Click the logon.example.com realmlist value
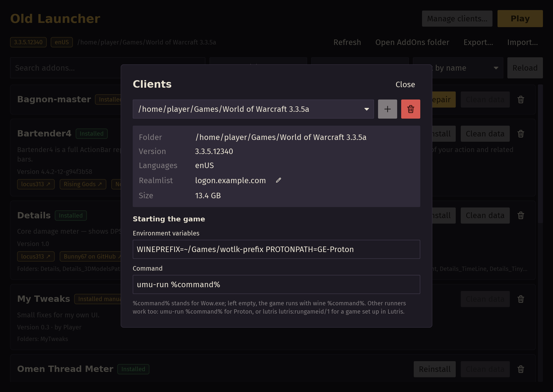Image resolution: width=553 pixels, height=392 pixels. tap(230, 180)
